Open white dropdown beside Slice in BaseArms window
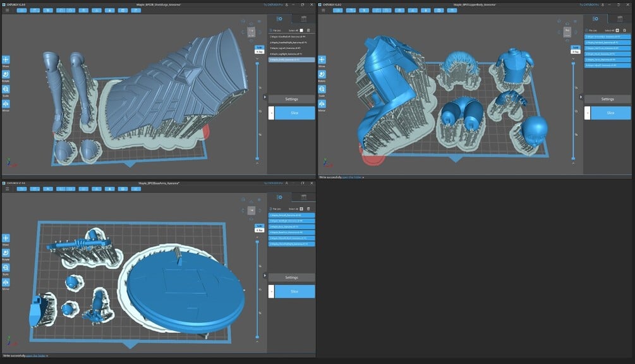The width and height of the screenshot is (635, 364). [271, 291]
